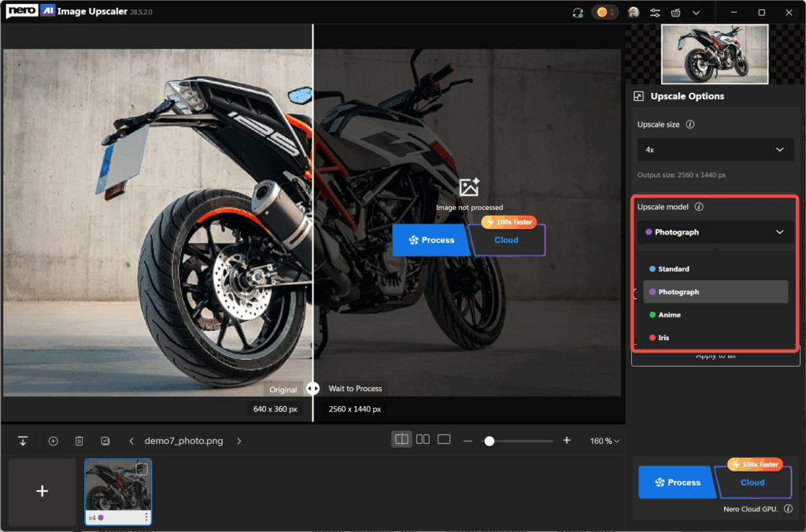Select the Anime upscale model

click(715, 314)
